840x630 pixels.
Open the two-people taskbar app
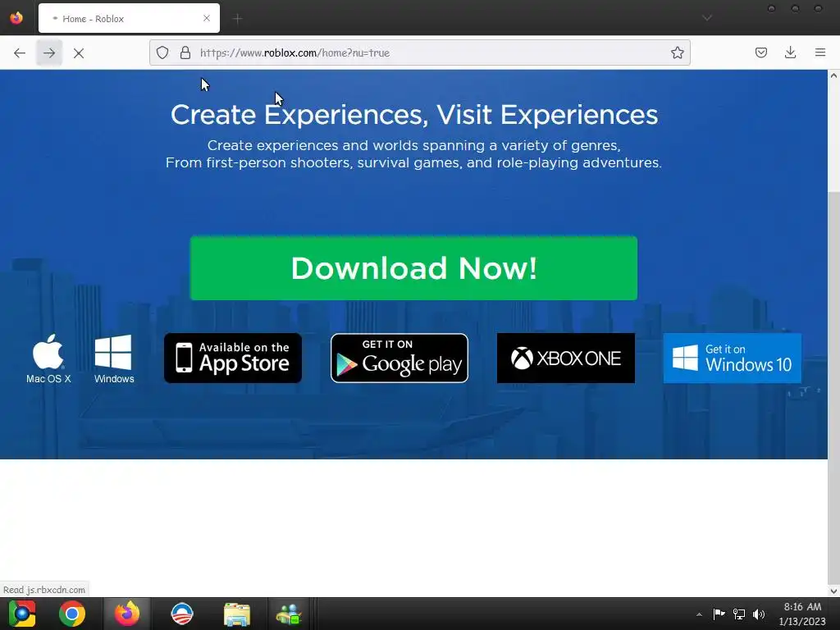(x=290, y=614)
